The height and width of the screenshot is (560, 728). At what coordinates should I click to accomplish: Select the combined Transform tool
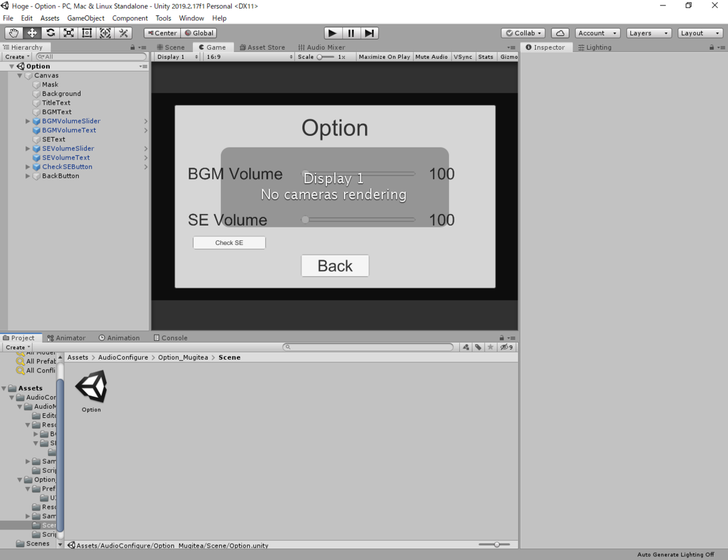click(x=105, y=33)
